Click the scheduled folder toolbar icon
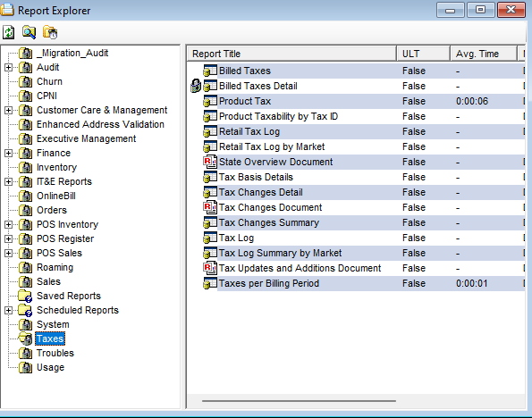The height and width of the screenshot is (418, 532). pos(50,32)
